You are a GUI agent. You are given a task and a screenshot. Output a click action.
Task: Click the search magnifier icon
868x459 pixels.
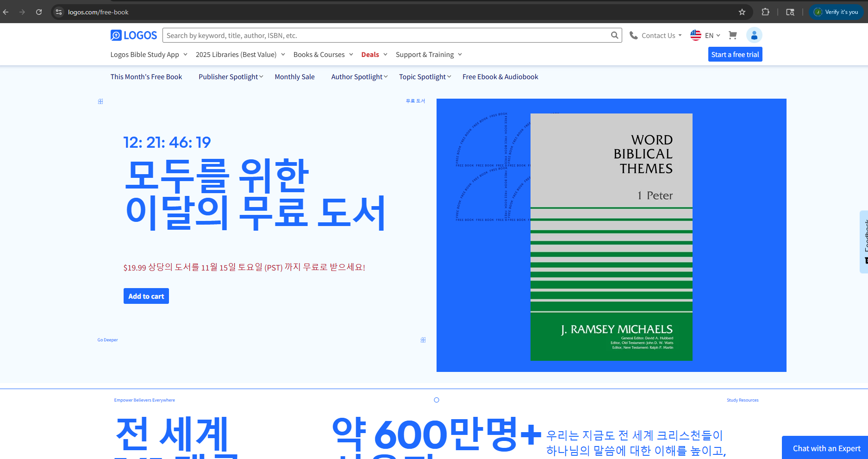coord(614,35)
